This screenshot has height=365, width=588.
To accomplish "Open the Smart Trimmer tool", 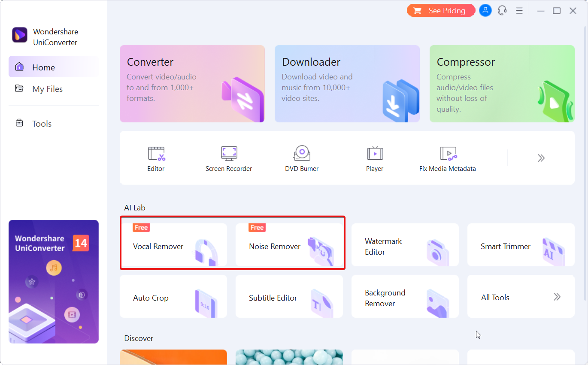I will click(521, 245).
